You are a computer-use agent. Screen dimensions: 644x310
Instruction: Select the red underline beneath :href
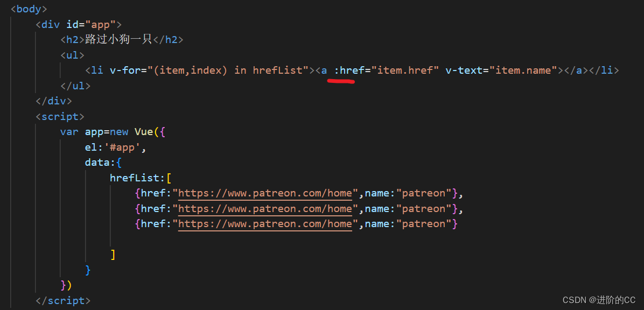341,80
